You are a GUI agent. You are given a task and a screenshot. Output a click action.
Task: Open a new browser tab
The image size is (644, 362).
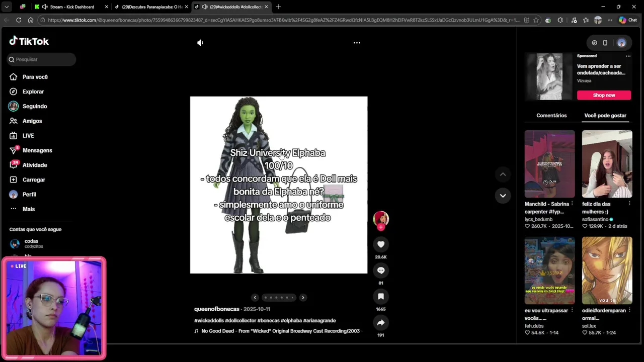tap(278, 7)
